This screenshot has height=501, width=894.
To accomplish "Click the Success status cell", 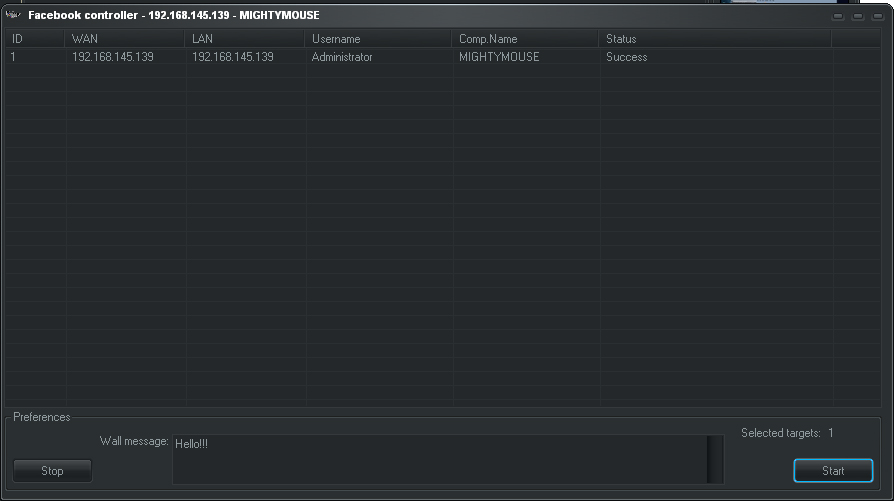I will tap(627, 57).
